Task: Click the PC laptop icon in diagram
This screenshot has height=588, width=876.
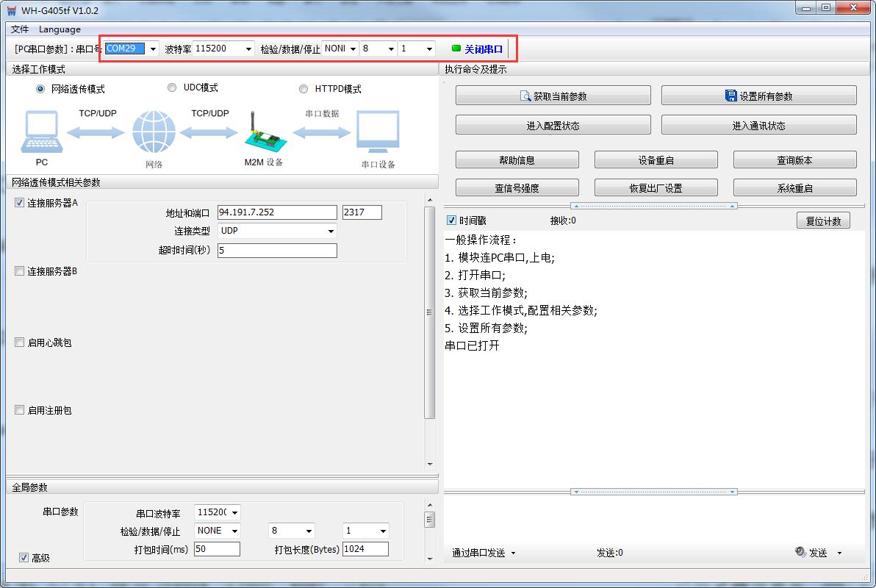Action: (x=41, y=132)
